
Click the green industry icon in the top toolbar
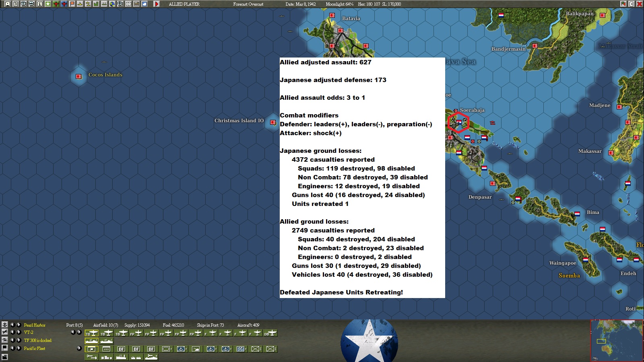tap(96, 4)
